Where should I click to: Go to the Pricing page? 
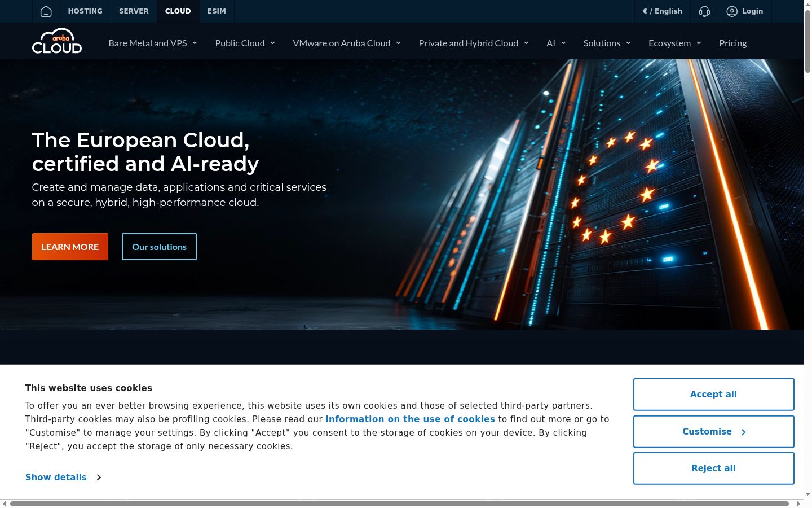point(733,43)
